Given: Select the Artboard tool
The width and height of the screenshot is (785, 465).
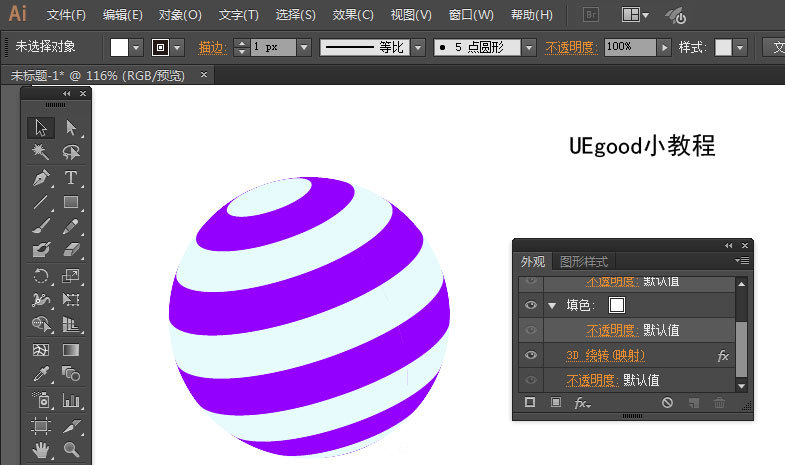Looking at the screenshot, I should point(41,426).
